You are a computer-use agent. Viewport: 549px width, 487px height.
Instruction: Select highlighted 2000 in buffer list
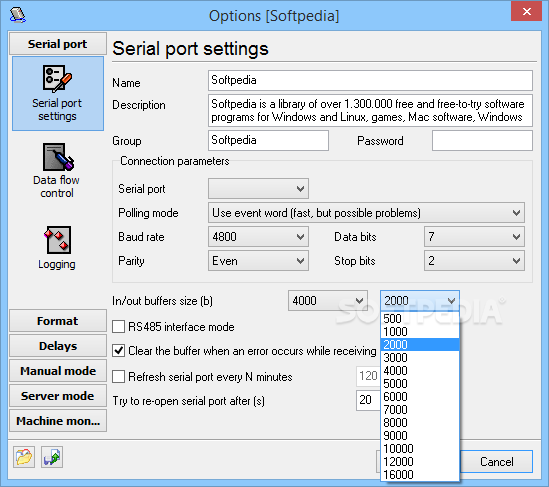coord(420,345)
